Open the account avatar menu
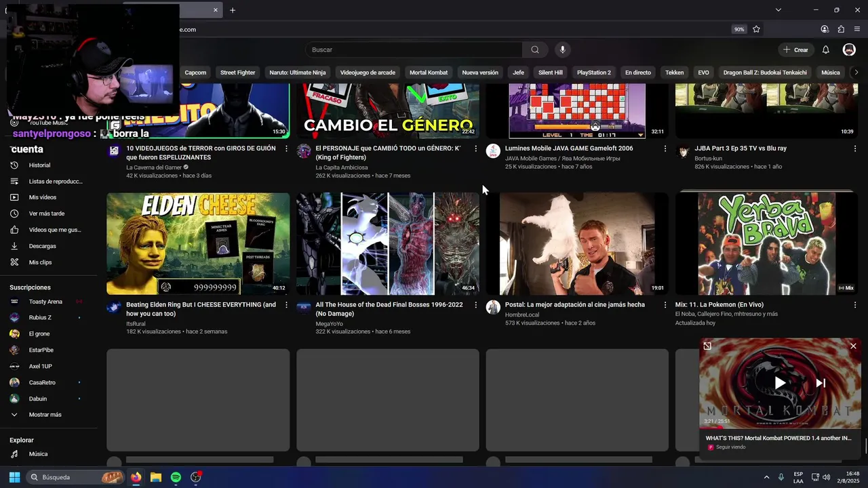This screenshot has width=868, height=488. coord(849,49)
